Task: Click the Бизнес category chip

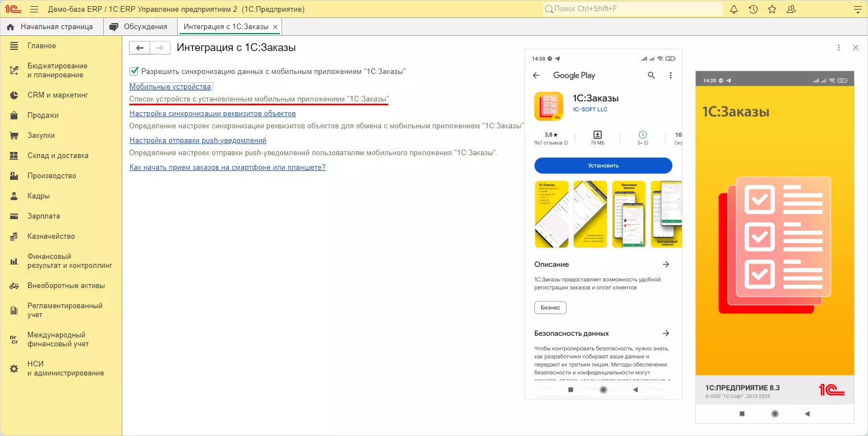Action: point(551,308)
